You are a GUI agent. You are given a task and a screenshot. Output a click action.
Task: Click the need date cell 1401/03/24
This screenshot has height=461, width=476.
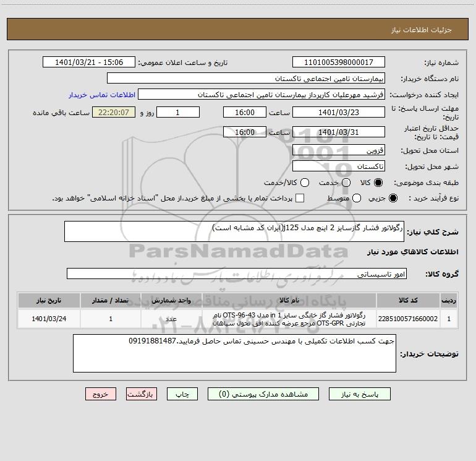point(49,319)
